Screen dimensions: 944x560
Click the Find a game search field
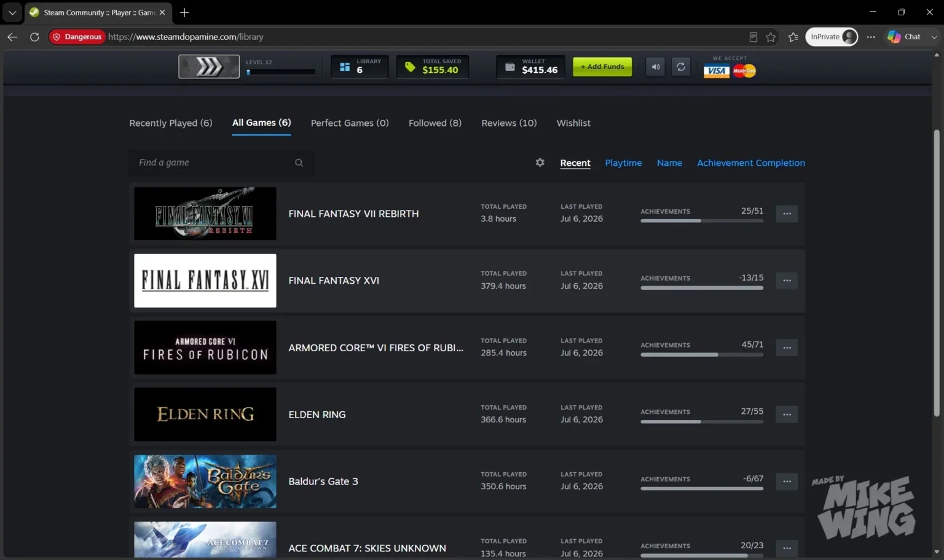click(x=221, y=163)
